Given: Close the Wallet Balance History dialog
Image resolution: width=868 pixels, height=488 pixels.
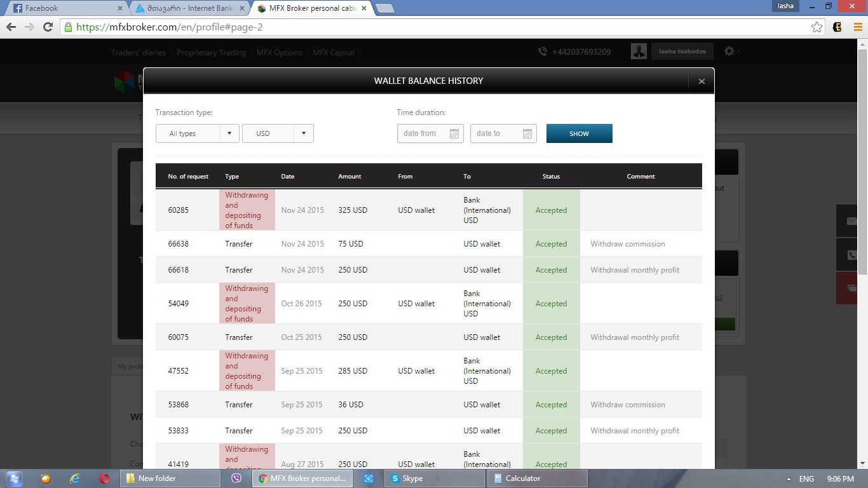Looking at the screenshot, I should pyautogui.click(x=702, y=81).
